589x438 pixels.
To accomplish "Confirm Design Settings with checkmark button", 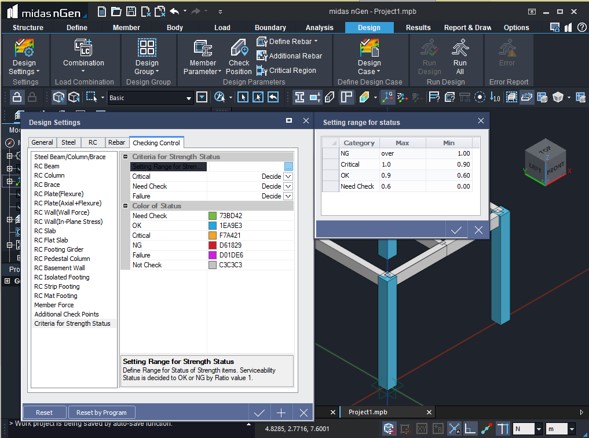I will 259,413.
